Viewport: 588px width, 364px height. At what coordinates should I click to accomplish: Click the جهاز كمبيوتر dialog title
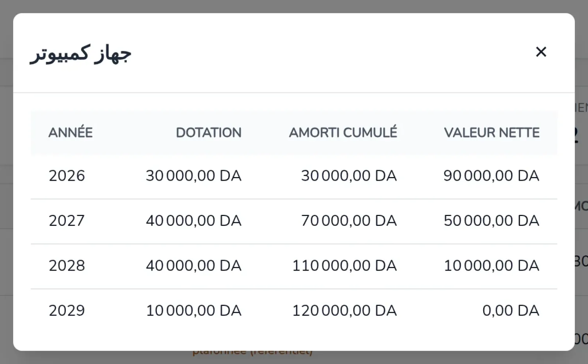click(x=80, y=54)
